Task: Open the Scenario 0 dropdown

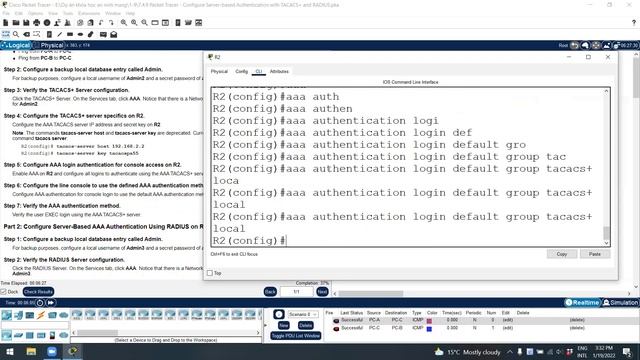Action: point(303,314)
